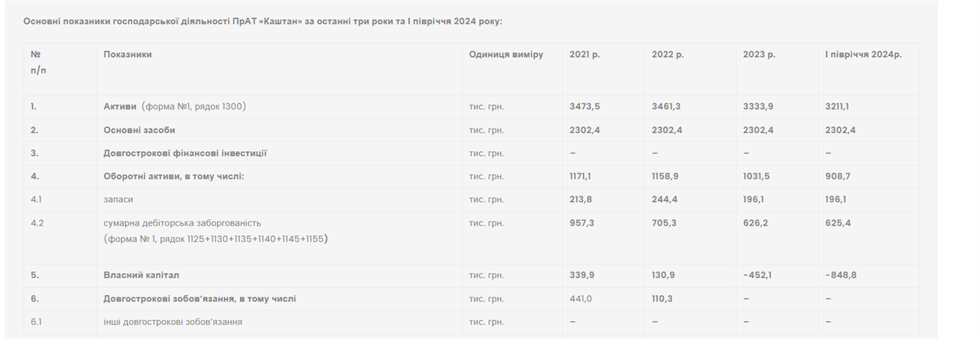
Task: Select the 'запаси' row label
Action: coord(118,200)
